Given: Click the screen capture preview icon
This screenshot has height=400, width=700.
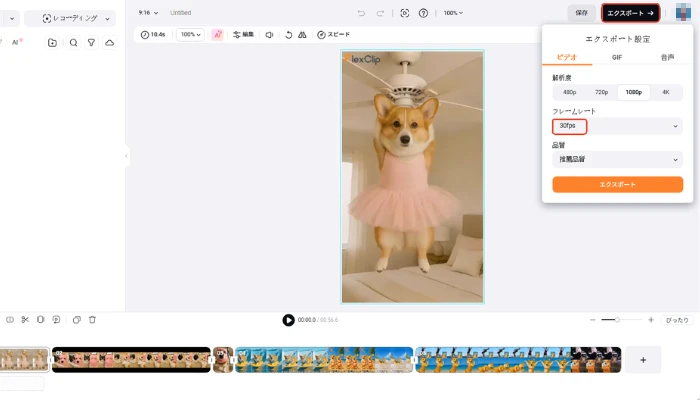Looking at the screenshot, I should click(x=404, y=13).
